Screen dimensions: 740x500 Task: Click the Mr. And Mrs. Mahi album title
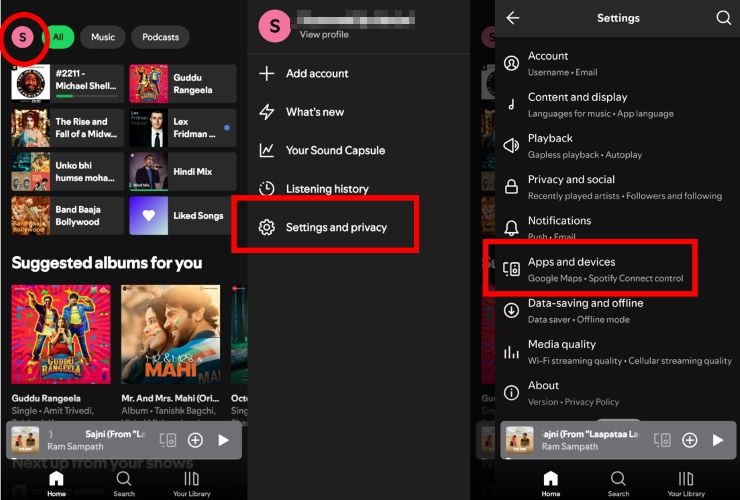point(170,398)
